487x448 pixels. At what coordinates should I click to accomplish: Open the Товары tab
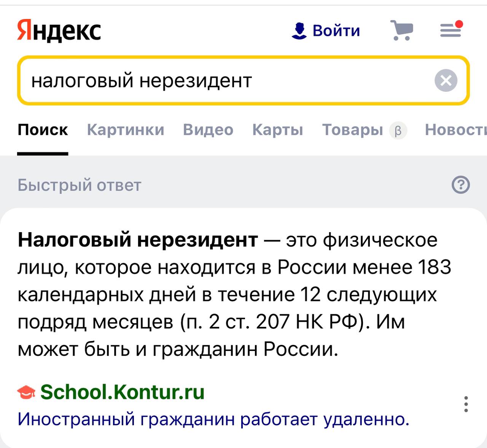[352, 130]
